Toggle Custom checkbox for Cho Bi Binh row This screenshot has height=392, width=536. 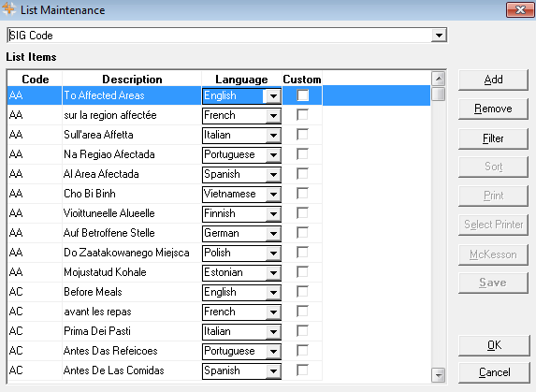tap(302, 194)
